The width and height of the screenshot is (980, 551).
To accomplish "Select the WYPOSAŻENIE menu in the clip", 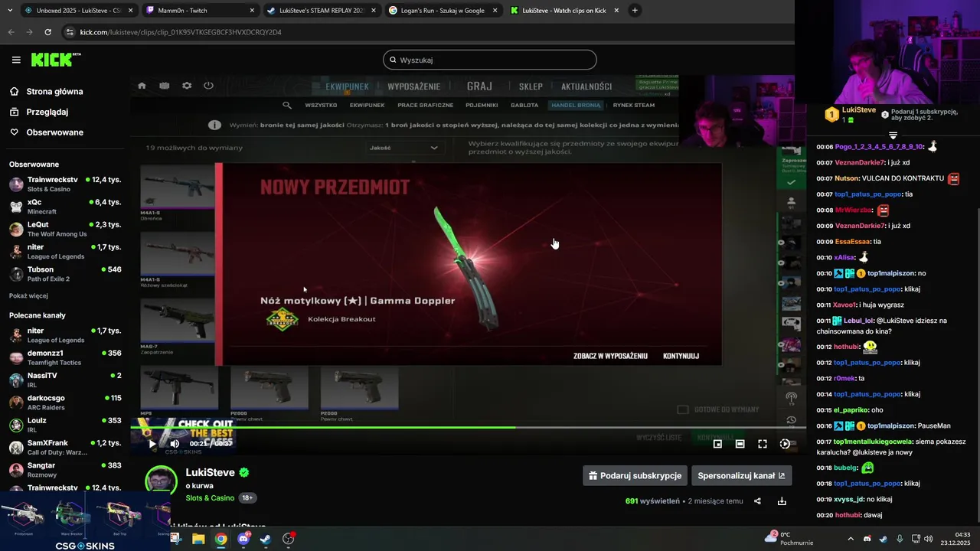I will 413,86.
